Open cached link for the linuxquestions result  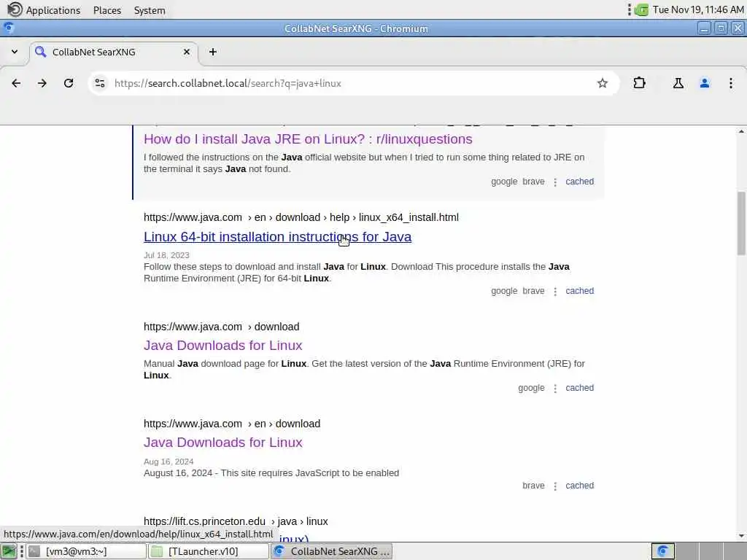point(579,182)
